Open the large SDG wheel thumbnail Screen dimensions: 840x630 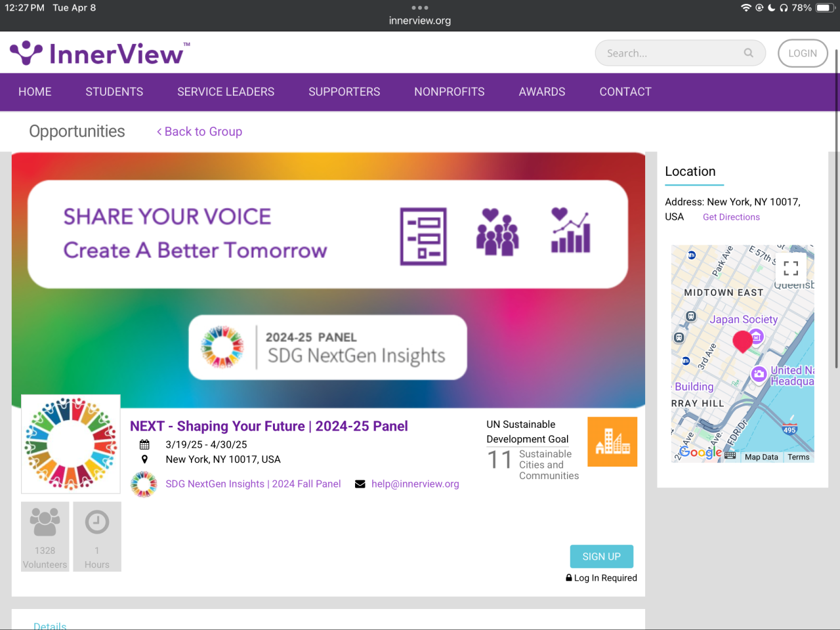coord(71,444)
